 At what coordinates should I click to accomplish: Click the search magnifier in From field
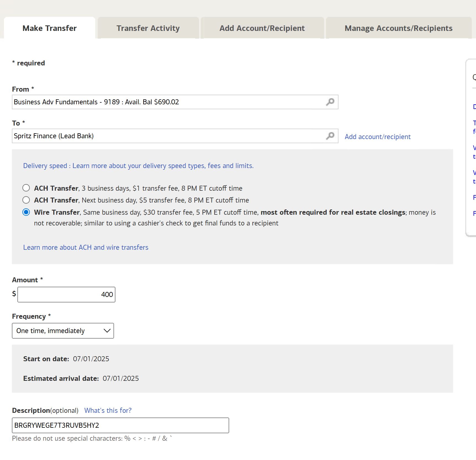[330, 102]
